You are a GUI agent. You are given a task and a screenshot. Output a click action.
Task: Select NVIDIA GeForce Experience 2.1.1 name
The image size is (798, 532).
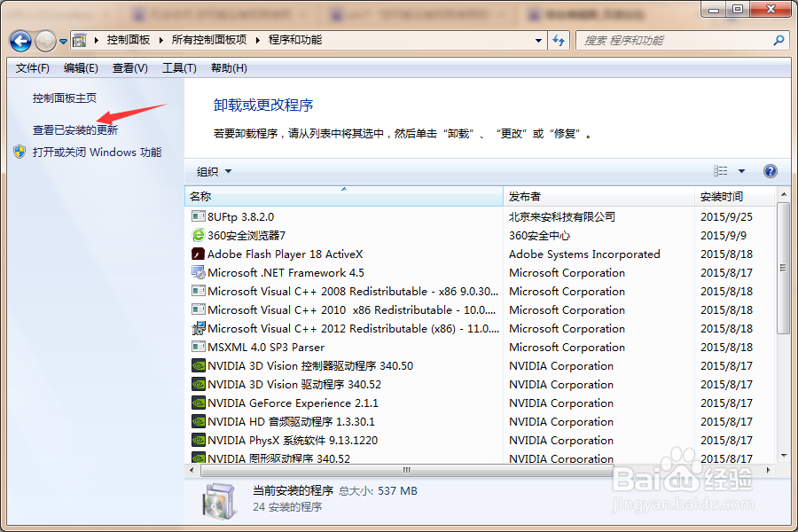pyautogui.click(x=293, y=403)
